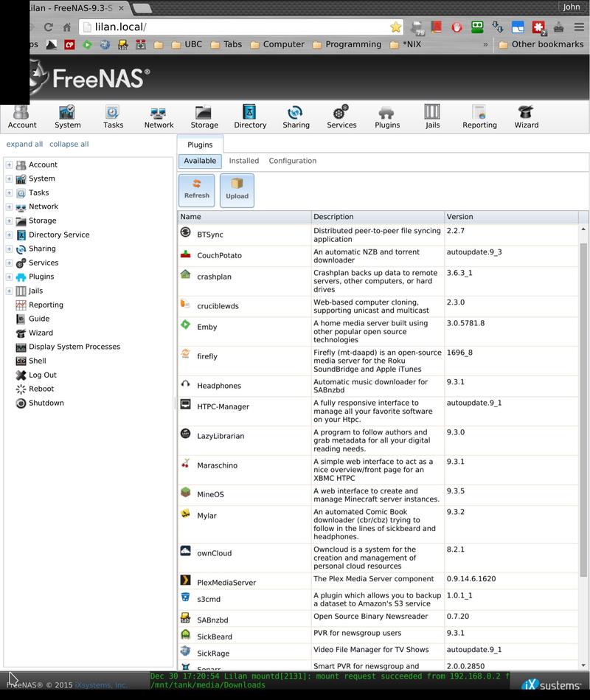Open the Storage toolbar icon
The image size is (590, 700).
204,117
